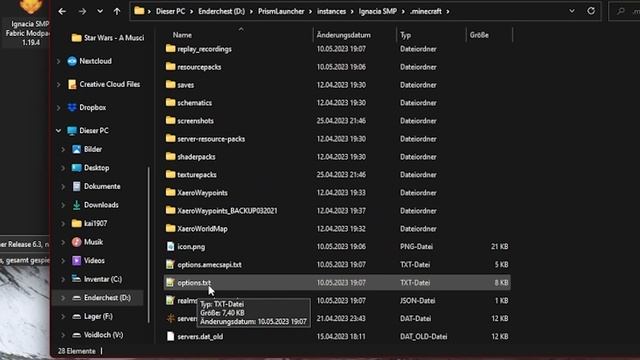Expand the Bilder tree node
This screenshot has height=360, width=640.
pyautogui.click(x=63, y=149)
